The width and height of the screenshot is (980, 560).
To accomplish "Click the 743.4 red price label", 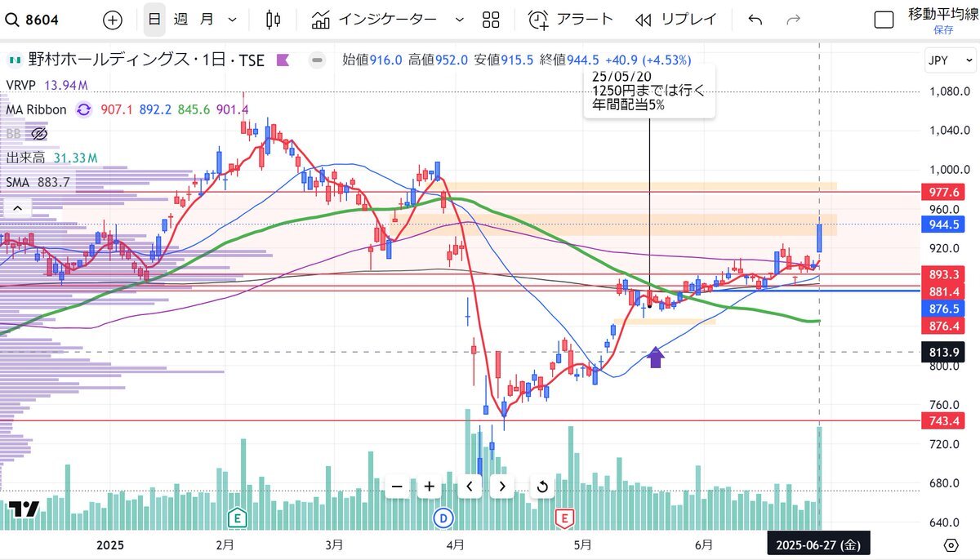I will [x=944, y=420].
